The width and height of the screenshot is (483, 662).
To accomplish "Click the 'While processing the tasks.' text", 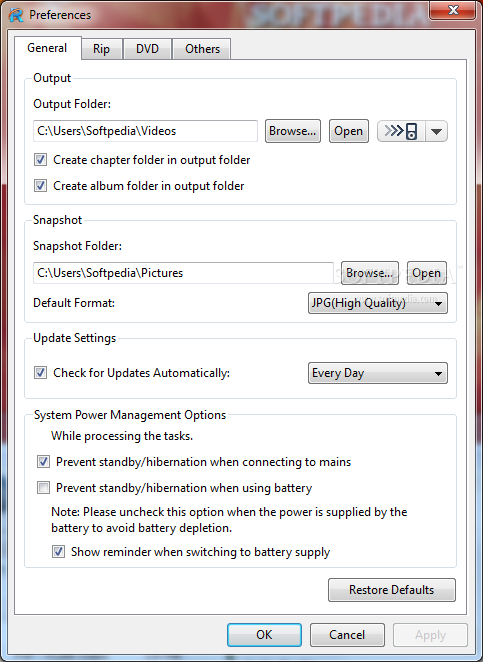I will tap(122, 436).
